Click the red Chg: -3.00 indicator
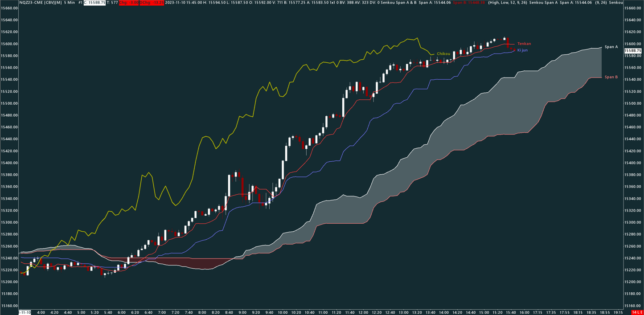The width and height of the screenshot is (644, 315). coord(129,3)
